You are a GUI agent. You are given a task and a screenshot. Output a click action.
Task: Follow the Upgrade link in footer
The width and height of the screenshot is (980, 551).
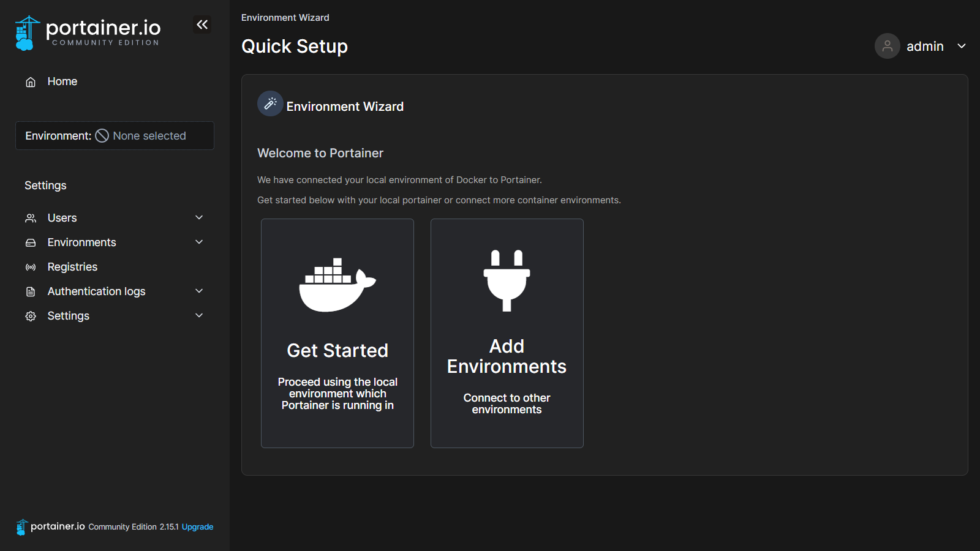(197, 527)
